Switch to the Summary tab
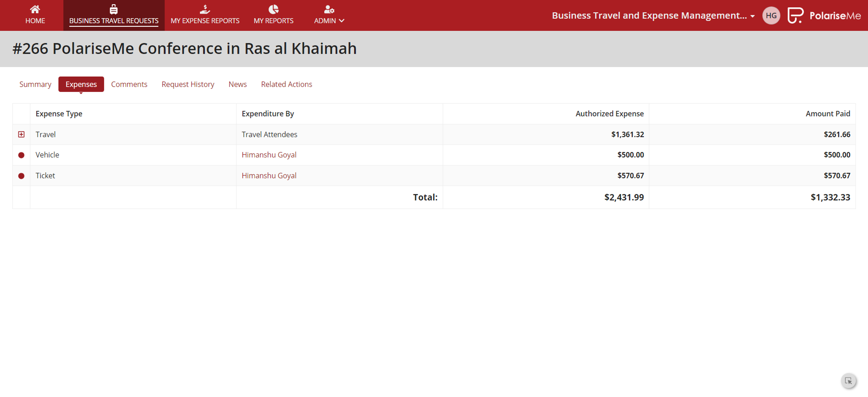Image resolution: width=868 pixels, height=397 pixels. 35,84
